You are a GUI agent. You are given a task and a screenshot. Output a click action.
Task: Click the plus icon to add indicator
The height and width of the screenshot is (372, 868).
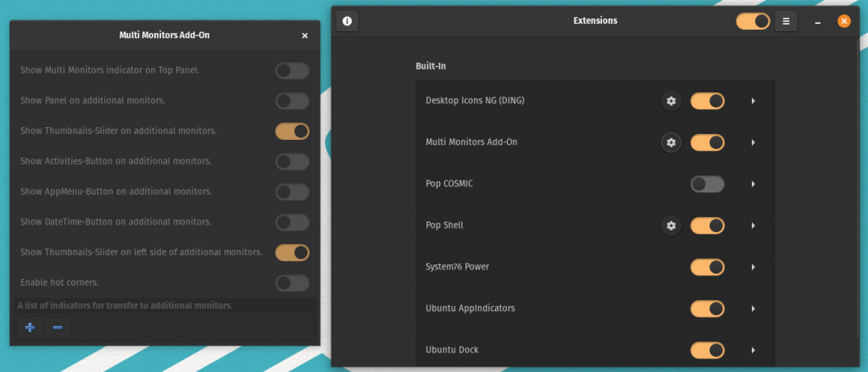pos(31,328)
